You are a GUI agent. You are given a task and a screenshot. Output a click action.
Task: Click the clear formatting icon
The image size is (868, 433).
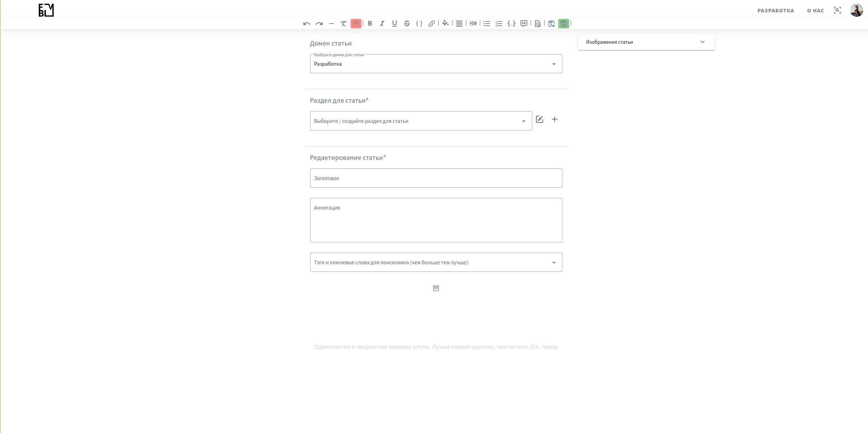343,24
